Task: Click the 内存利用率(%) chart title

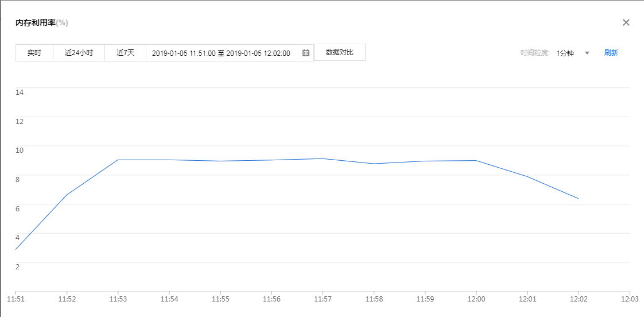Action: pyautogui.click(x=42, y=22)
